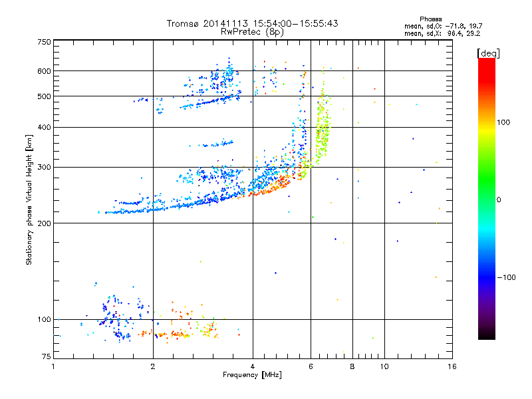Click the 'Phases' header text
Screen dimensions: 532x399
[430, 19]
